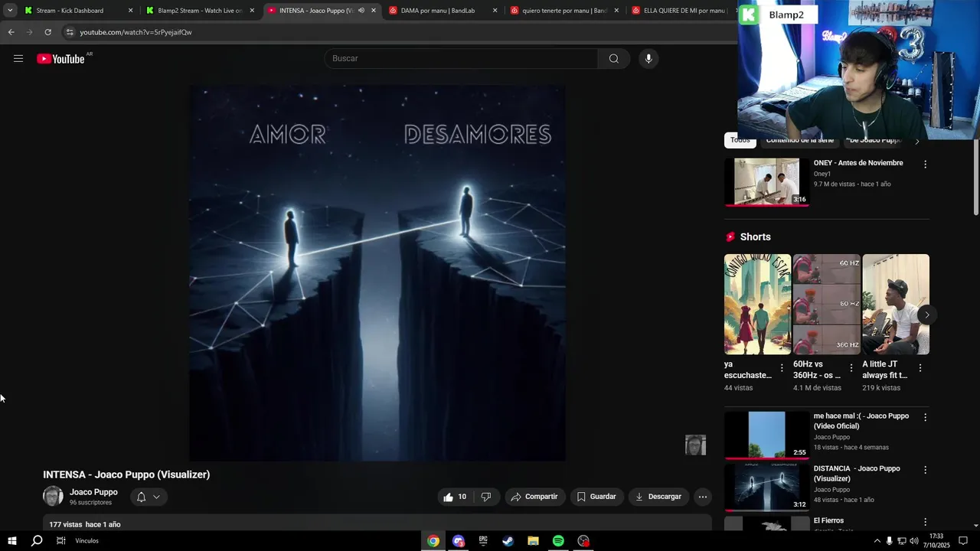
Task: Click the page vertical scrollbar
Action: pos(975,177)
